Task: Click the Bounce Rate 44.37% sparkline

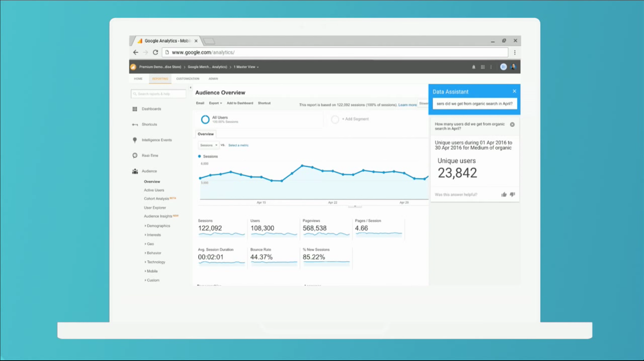Action: pos(274,263)
